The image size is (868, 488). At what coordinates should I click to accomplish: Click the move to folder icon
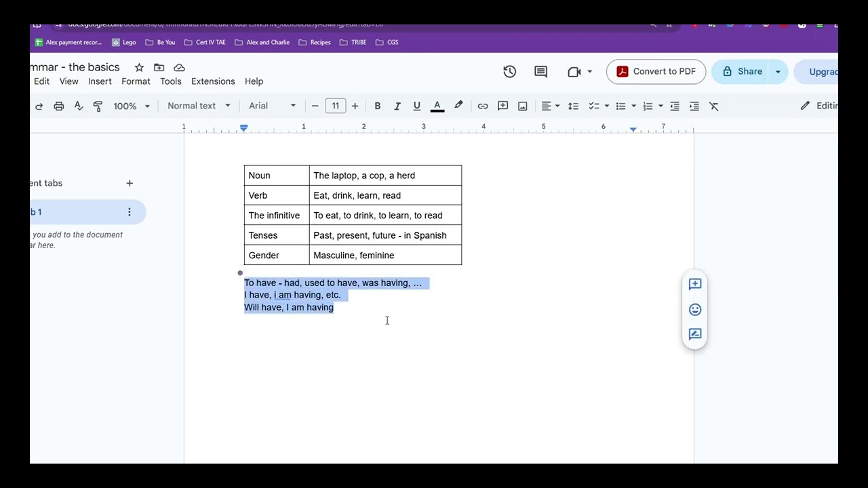(159, 68)
